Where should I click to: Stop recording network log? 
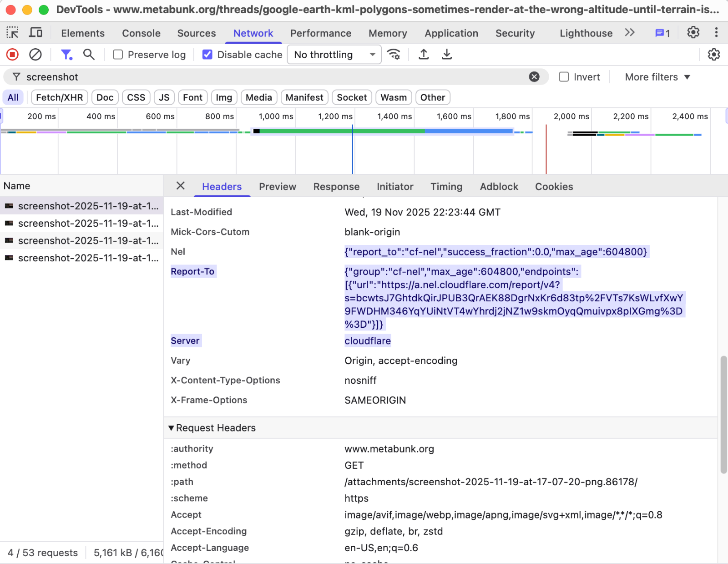12,55
